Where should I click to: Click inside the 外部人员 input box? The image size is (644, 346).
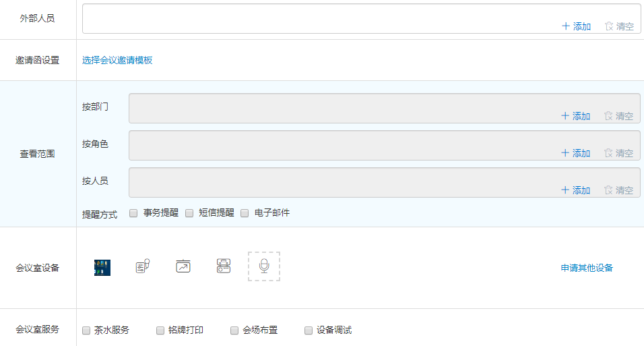317,15
